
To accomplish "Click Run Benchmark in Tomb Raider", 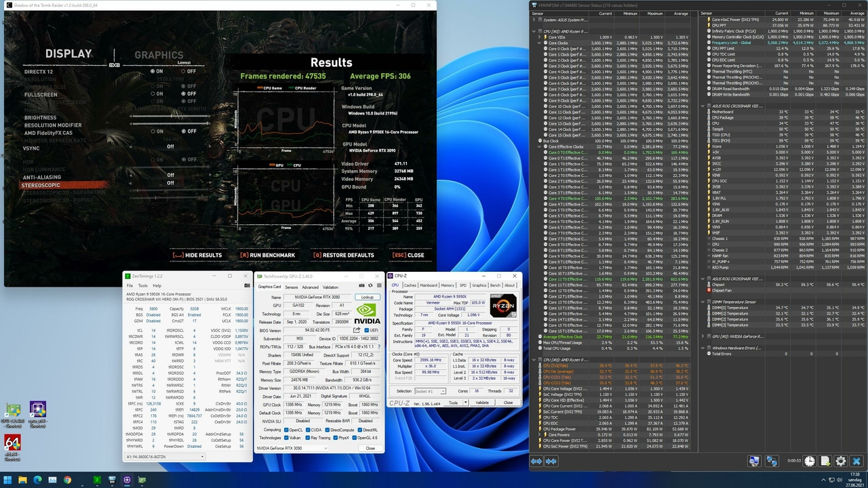I will pyautogui.click(x=267, y=256).
